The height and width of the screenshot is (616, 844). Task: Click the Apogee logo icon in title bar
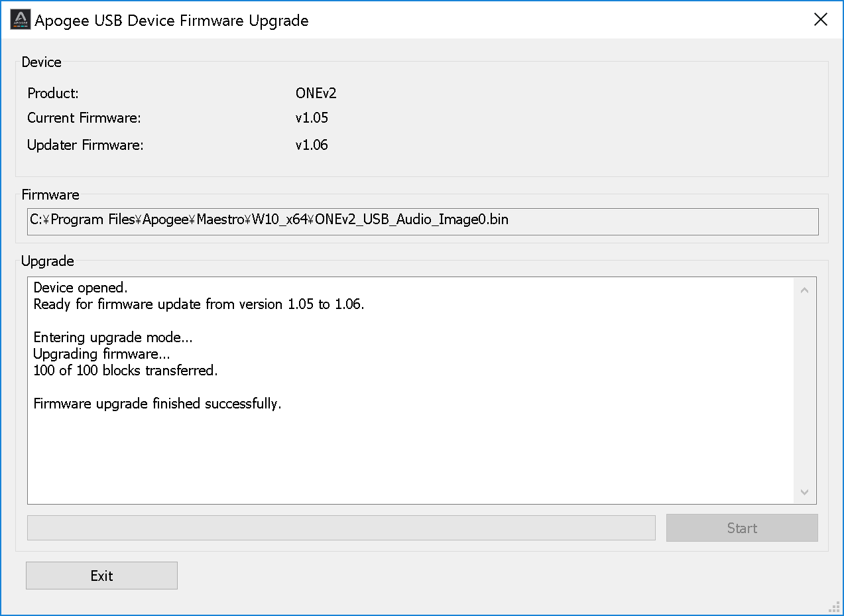pyautogui.click(x=20, y=20)
